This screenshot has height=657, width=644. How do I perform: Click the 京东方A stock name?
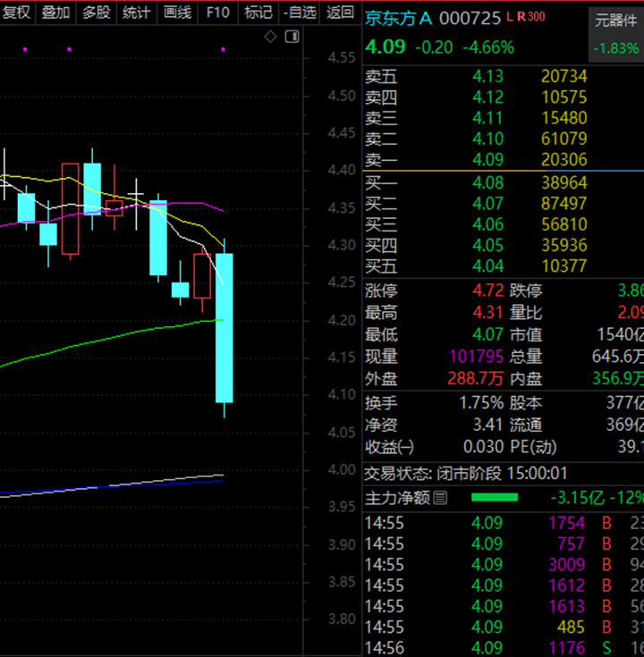398,19
